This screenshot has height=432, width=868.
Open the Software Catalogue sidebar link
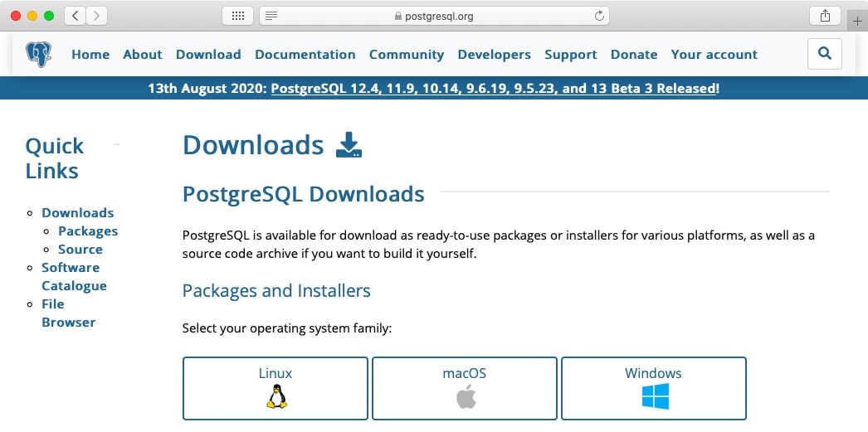click(74, 276)
